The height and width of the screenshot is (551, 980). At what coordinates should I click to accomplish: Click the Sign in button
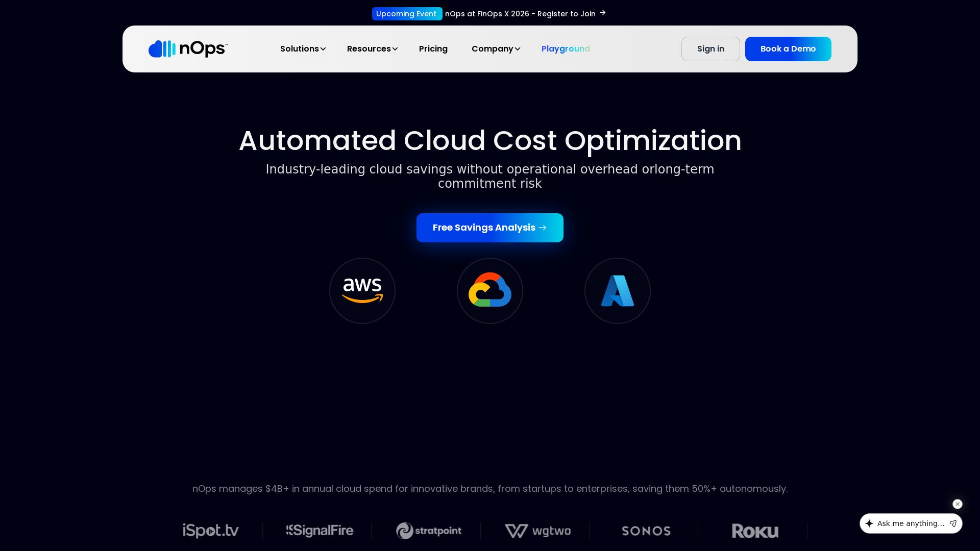[710, 49]
